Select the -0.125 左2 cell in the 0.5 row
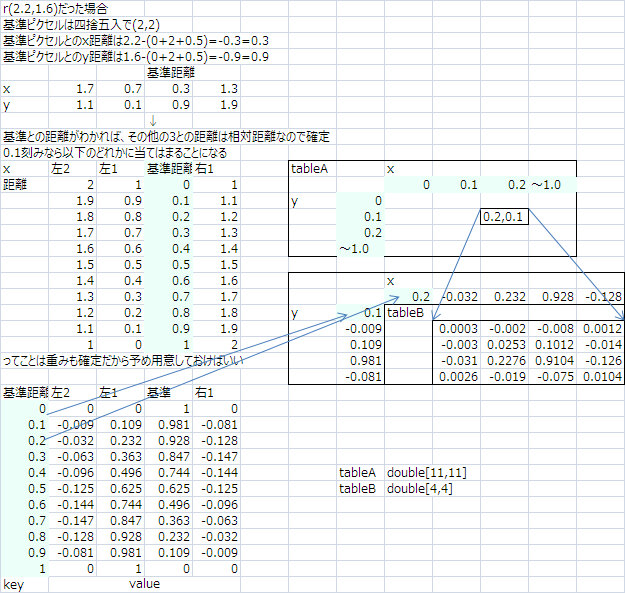This screenshot has height=593, width=625. point(75,489)
